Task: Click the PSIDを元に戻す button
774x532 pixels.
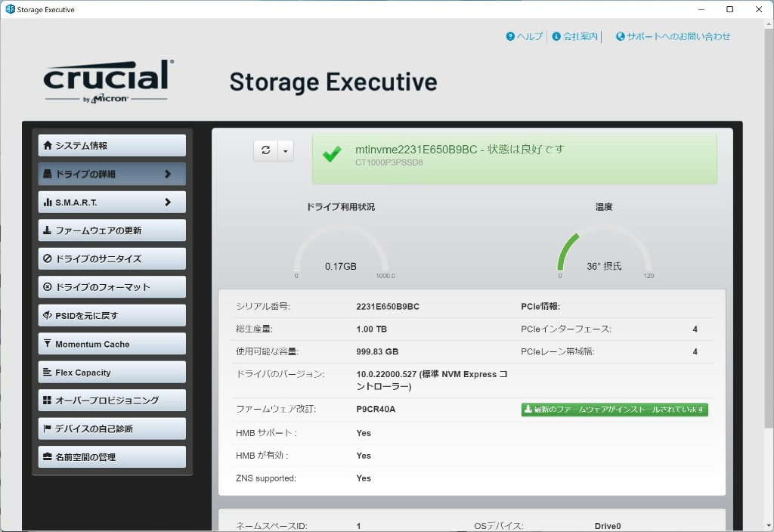Action: (112, 315)
